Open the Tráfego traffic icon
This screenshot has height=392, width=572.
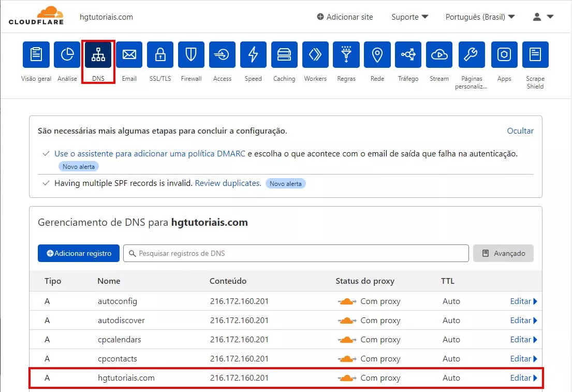tap(408, 55)
